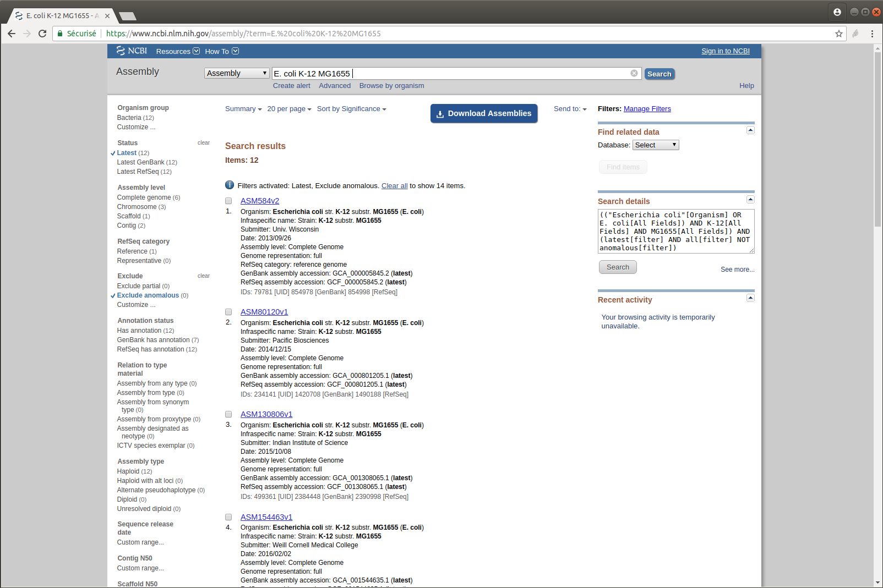Open the Assembly database dropdown

click(x=237, y=73)
